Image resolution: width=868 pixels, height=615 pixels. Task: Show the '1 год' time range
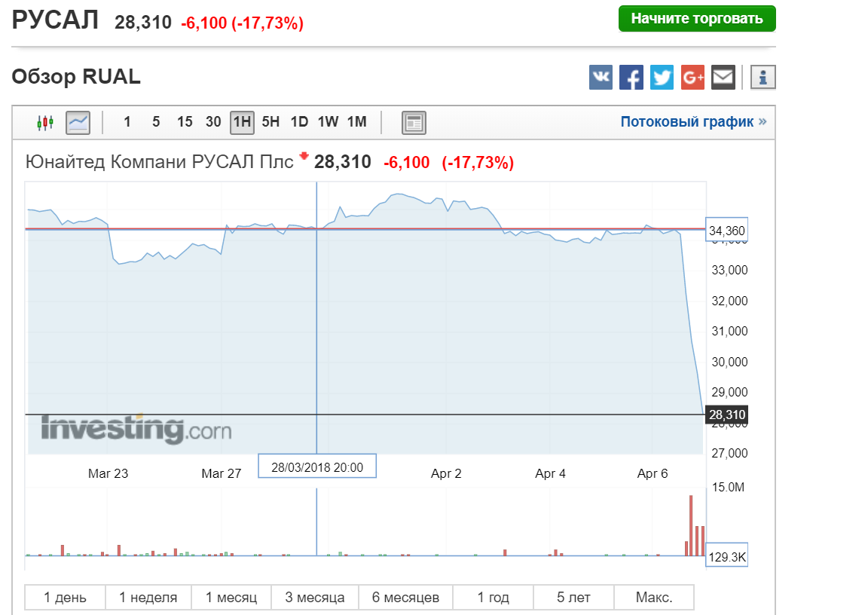click(x=494, y=598)
